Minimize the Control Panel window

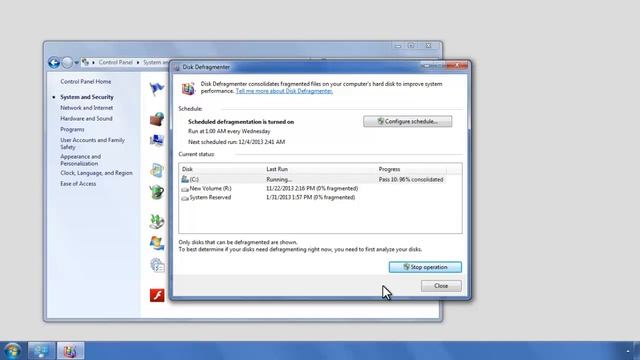point(398,46)
